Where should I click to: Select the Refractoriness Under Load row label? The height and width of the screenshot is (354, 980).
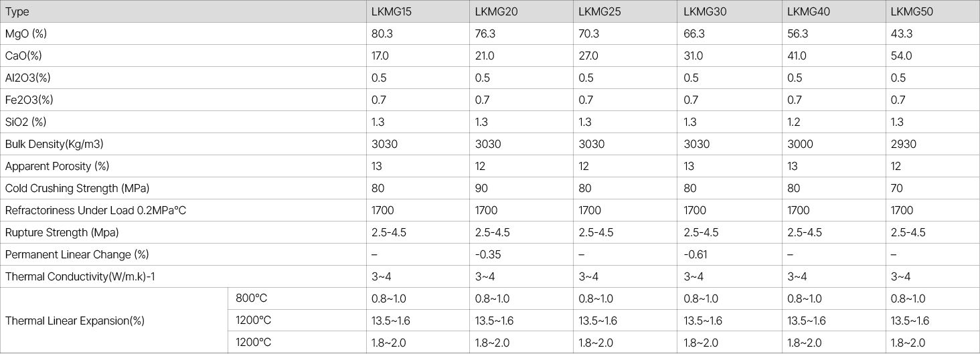click(95, 210)
